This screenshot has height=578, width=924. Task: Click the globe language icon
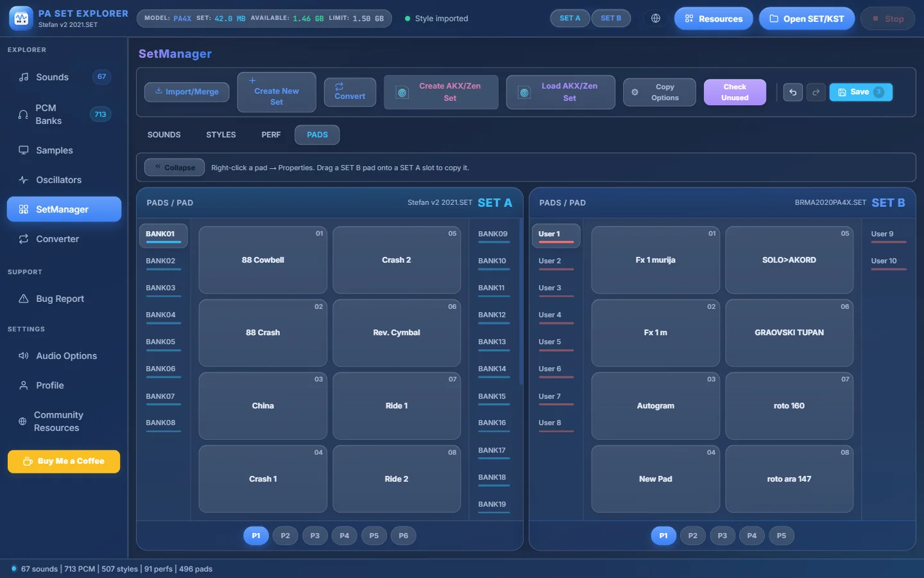656,19
